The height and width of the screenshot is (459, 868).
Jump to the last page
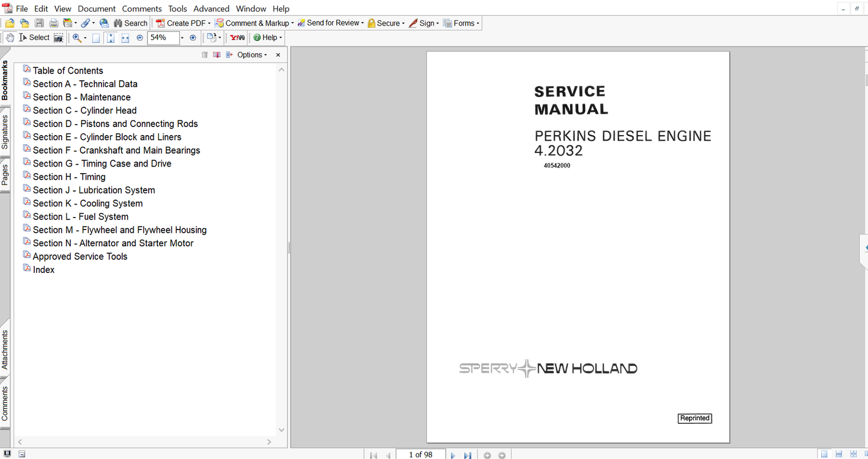coord(467,455)
